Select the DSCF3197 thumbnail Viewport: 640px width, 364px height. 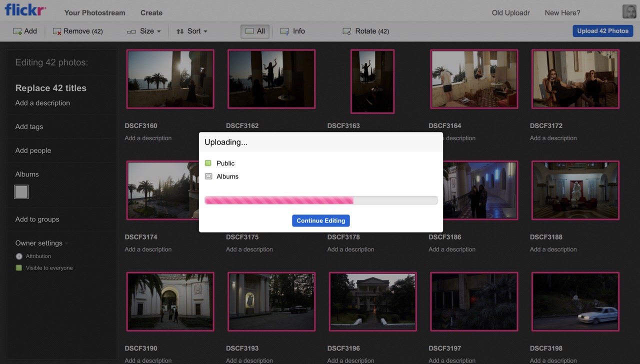click(x=474, y=301)
